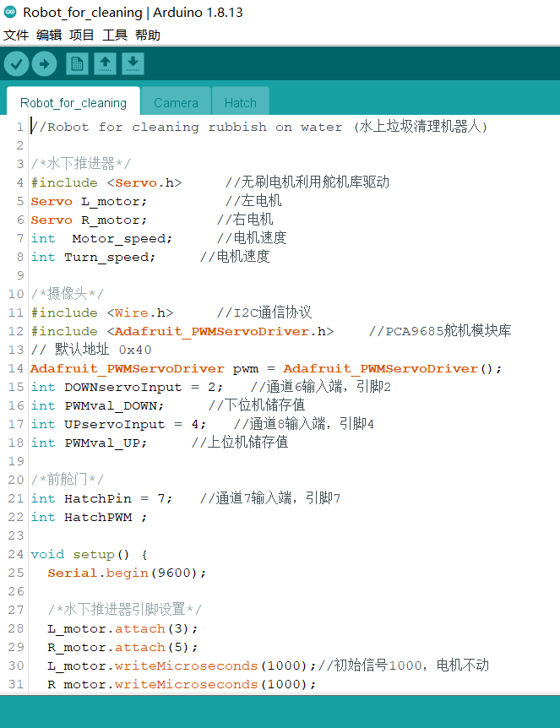The width and height of the screenshot is (560, 728).
Task: Click the Arduino logo in title bar
Action: (10, 12)
